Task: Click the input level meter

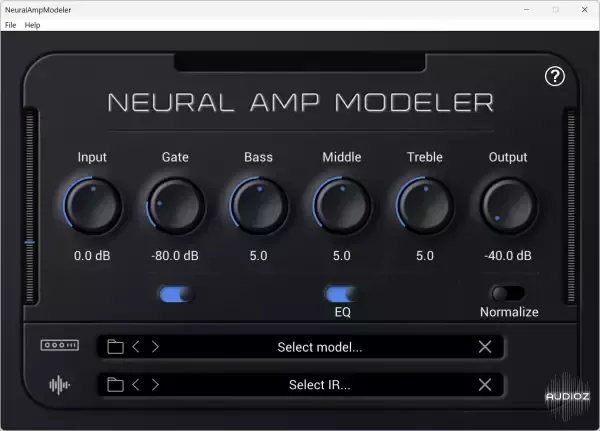Action: click(x=29, y=207)
